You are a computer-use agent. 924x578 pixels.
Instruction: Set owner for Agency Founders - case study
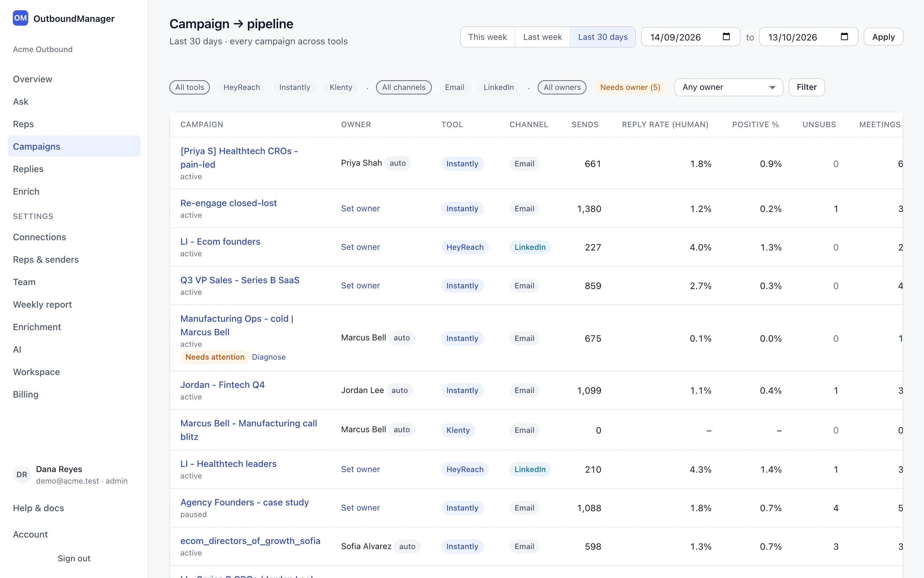[x=360, y=508]
